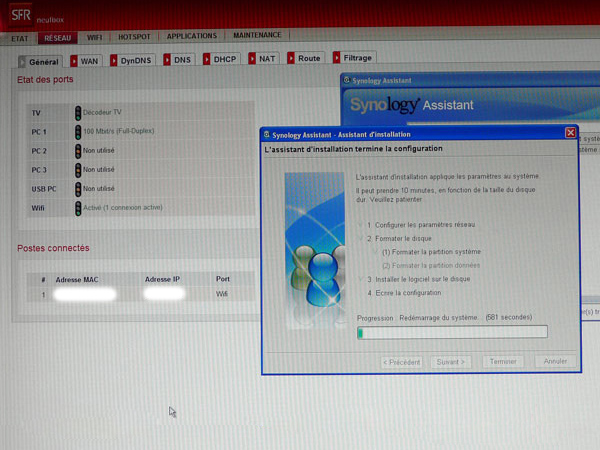Image resolution: width=600 pixels, height=450 pixels.
Task: Click the installation progress bar
Action: [x=452, y=332]
